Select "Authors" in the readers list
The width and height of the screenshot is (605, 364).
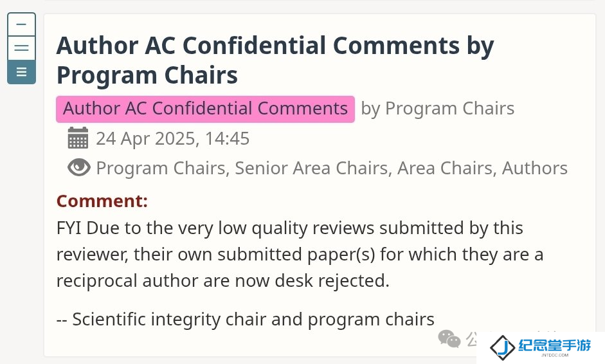535,168
